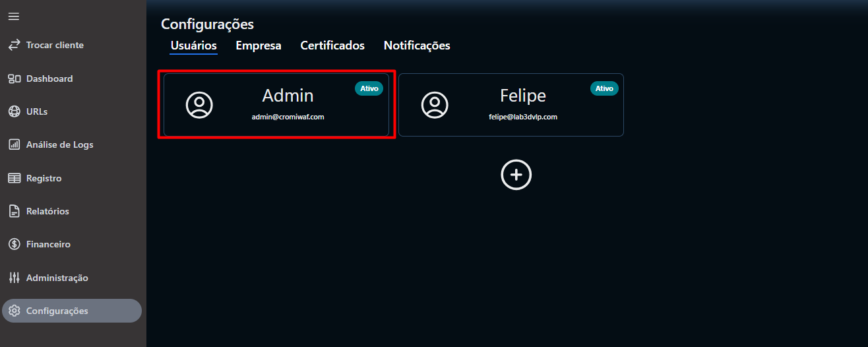Viewport: 868px width, 347px height.
Task: Select the Usuários tab
Action: pos(194,46)
